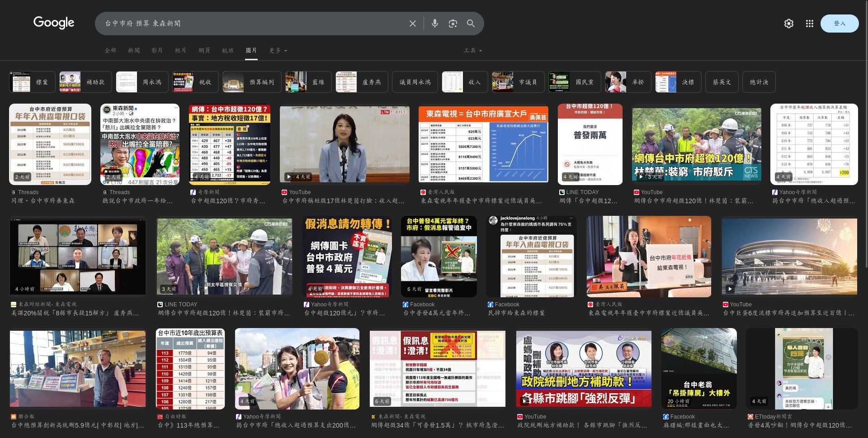Filter images by 收入 chip

pyautogui.click(x=465, y=82)
